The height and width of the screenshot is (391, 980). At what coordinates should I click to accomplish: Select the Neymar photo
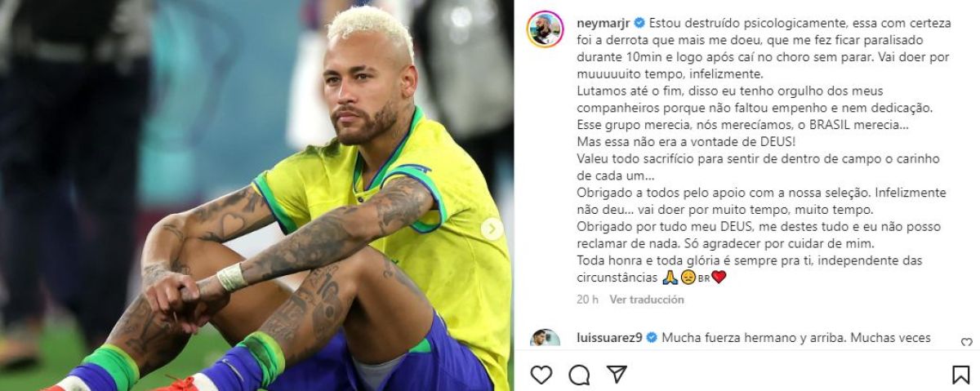[x=256, y=196]
